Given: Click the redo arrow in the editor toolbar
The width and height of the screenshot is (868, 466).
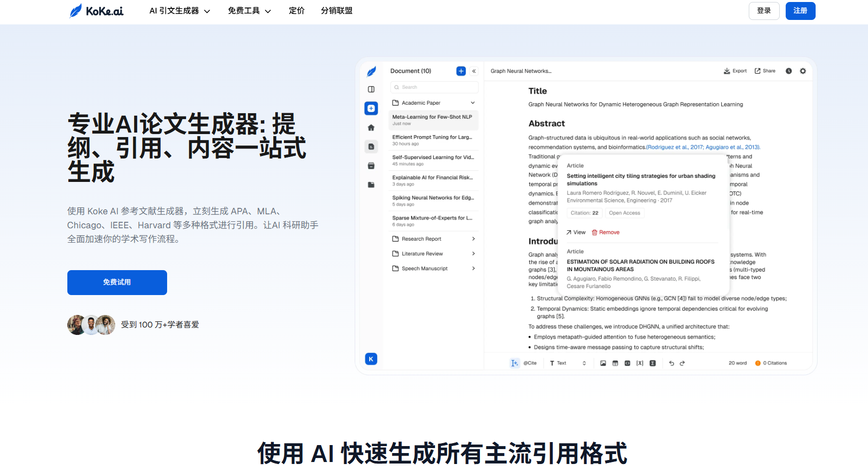Looking at the screenshot, I should tap(682, 363).
